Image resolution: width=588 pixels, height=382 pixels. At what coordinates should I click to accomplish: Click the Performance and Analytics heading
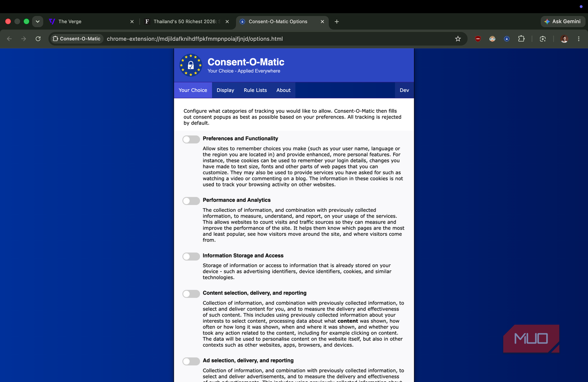236,200
